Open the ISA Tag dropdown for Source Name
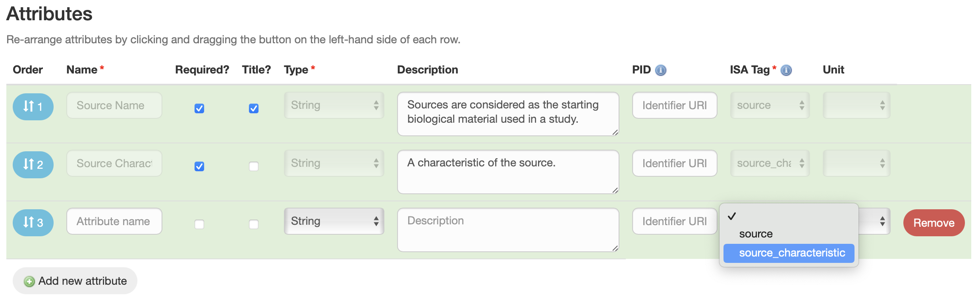980x301 pixels. (770, 105)
